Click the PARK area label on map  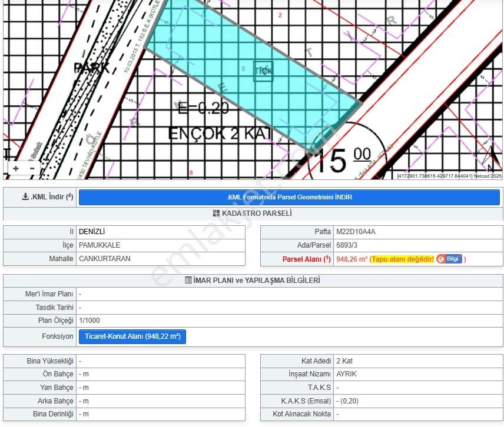click(91, 68)
